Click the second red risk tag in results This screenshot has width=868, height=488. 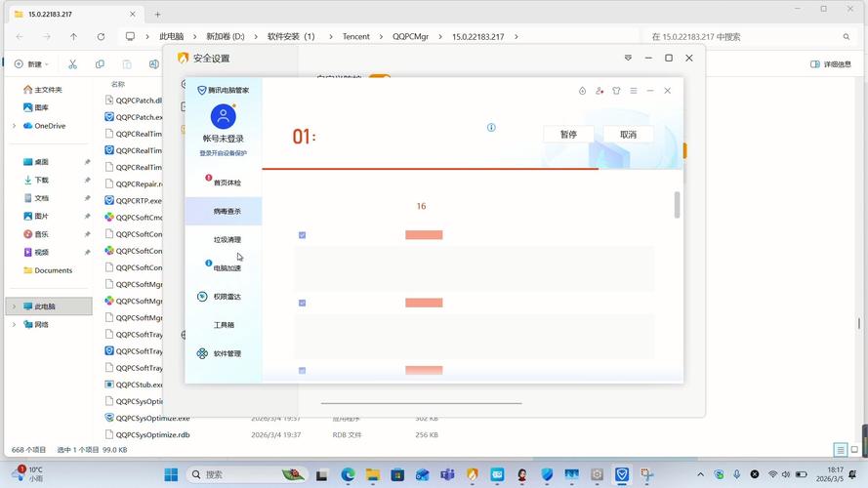[x=424, y=303]
